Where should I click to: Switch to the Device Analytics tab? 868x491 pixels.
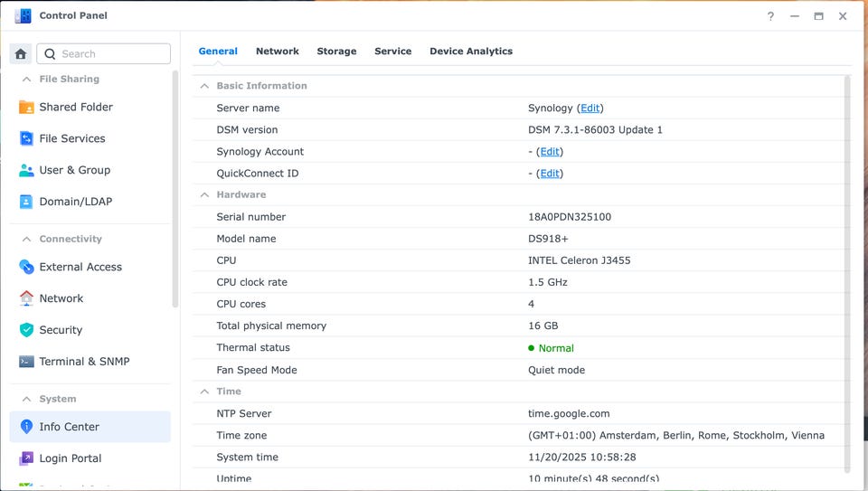pyautogui.click(x=471, y=52)
